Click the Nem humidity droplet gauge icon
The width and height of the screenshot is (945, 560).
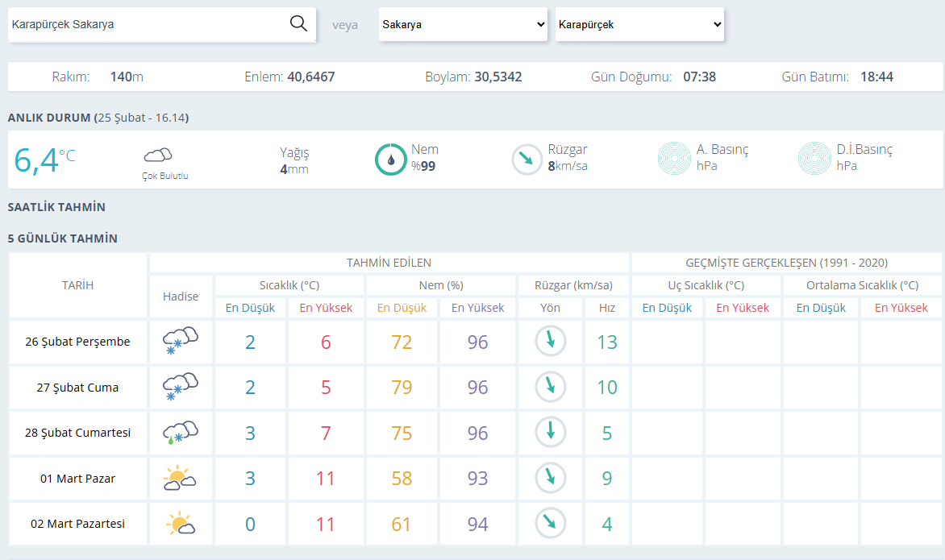click(x=390, y=160)
